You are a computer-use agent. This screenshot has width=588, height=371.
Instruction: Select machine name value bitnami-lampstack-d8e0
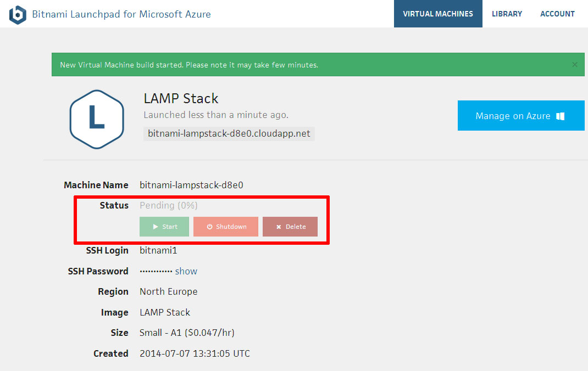point(191,185)
